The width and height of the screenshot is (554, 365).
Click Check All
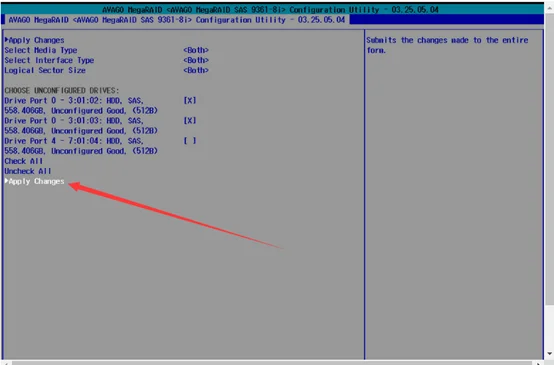(x=24, y=161)
